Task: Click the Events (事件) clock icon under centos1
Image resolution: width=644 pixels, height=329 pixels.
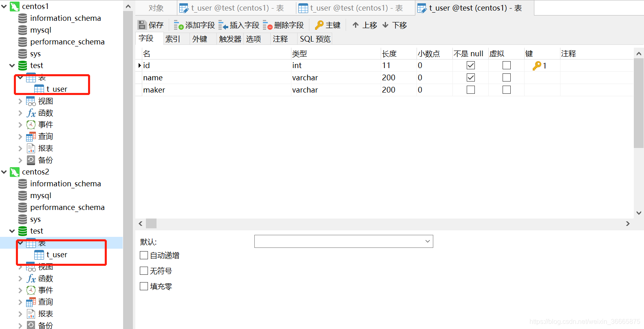Action: coord(31,124)
